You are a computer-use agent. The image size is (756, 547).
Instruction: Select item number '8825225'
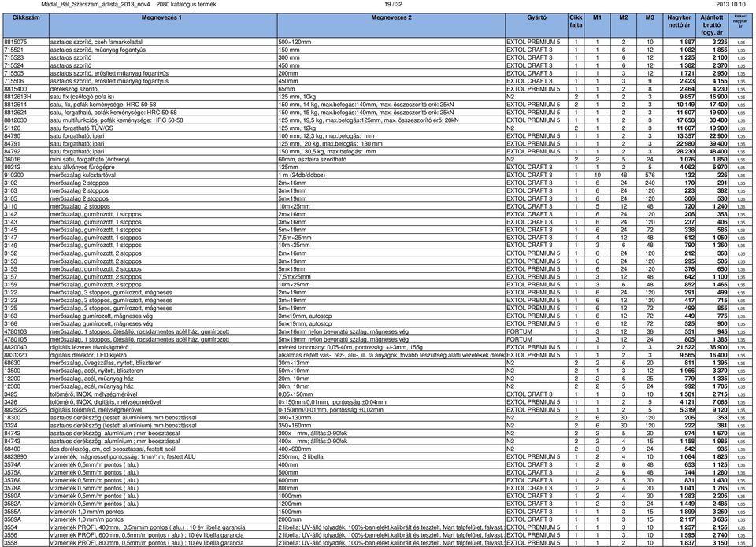16,410
